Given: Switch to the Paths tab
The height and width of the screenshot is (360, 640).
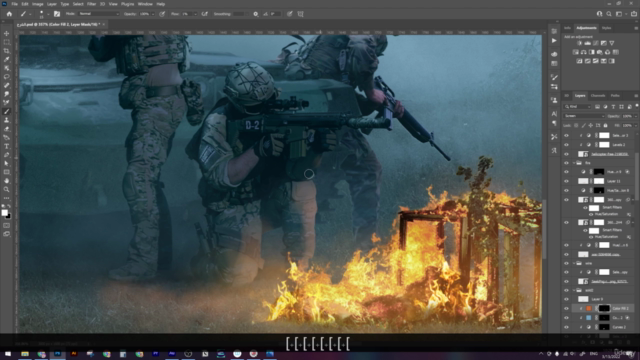Looking at the screenshot, I should coord(615,96).
